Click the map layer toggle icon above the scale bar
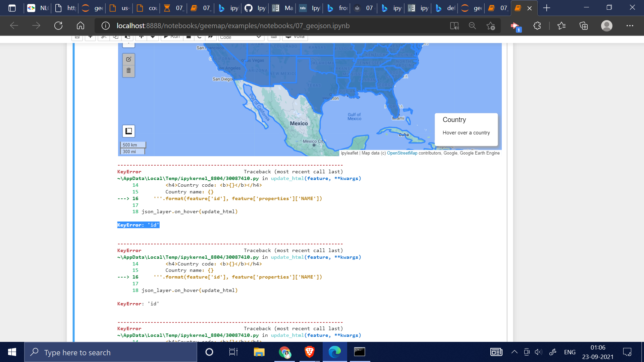644x362 pixels. point(128,131)
